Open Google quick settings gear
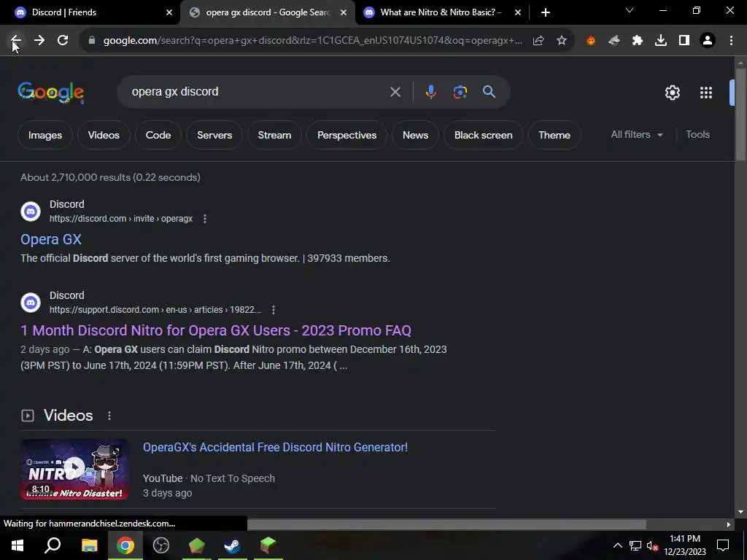This screenshot has height=560, width=747. [x=672, y=93]
